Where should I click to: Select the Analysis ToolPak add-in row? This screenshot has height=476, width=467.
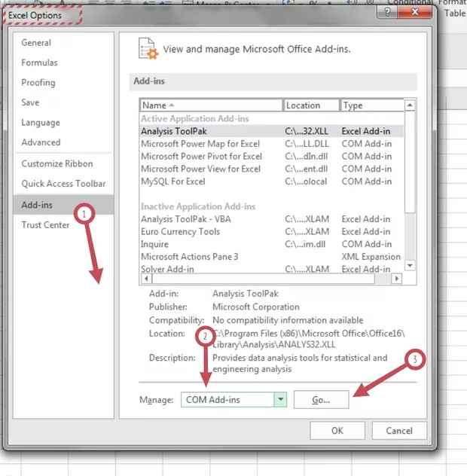tap(272, 131)
